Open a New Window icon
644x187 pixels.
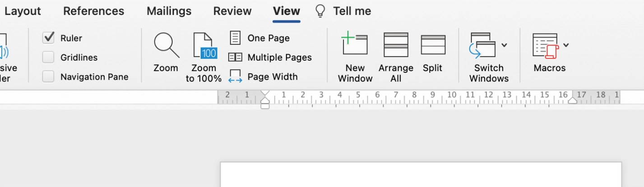pos(355,44)
